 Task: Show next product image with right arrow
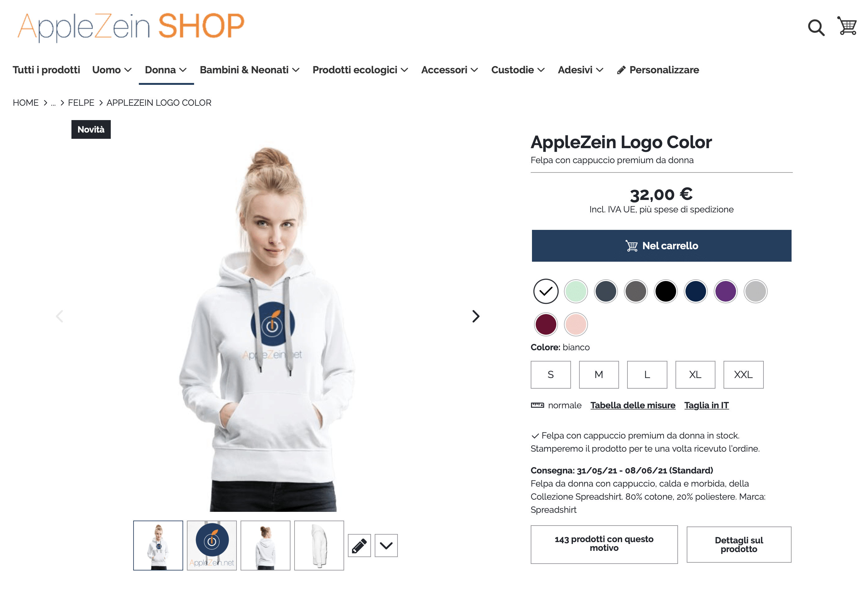click(x=475, y=316)
